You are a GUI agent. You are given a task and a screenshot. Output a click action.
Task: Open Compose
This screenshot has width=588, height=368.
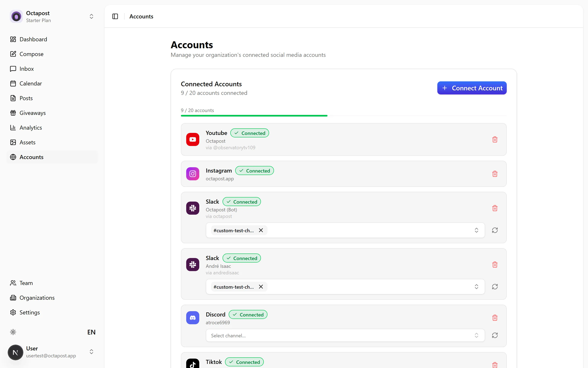[52, 54]
